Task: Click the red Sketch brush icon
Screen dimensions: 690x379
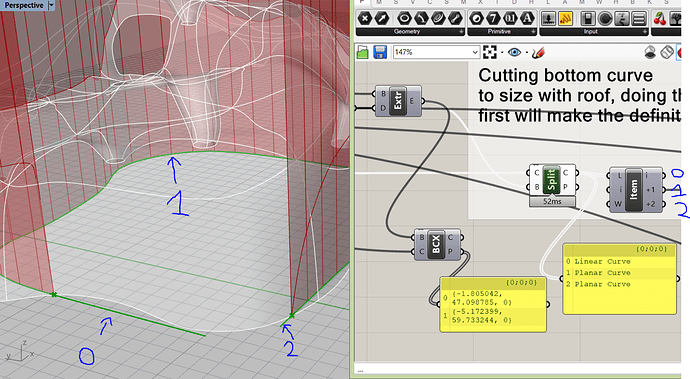Action: point(538,53)
